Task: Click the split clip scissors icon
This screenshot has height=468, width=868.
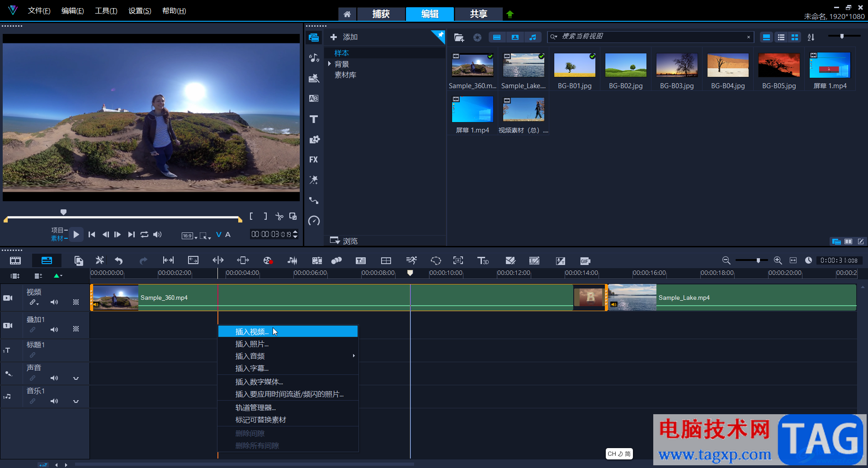Action: 279,217
